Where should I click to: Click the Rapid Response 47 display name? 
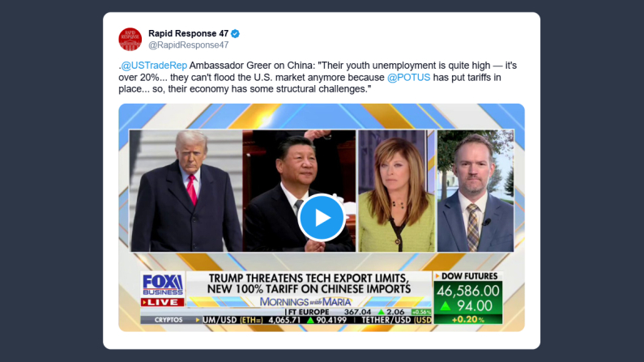188,33
